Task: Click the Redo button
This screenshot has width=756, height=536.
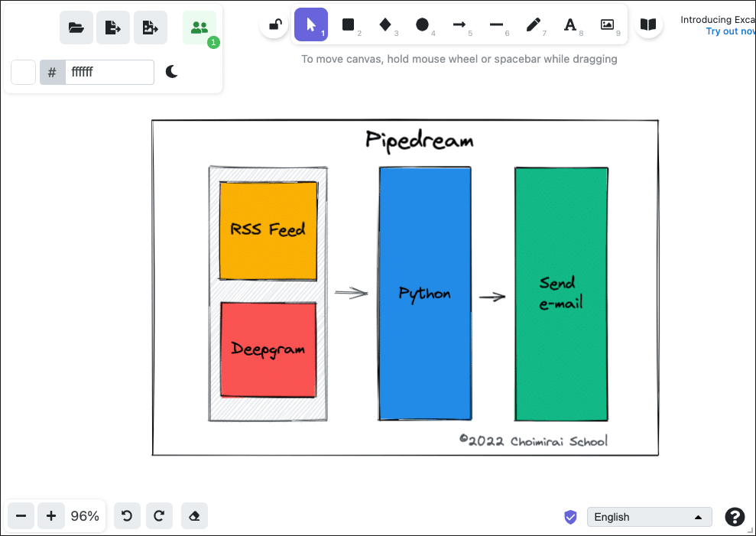Action: click(159, 516)
